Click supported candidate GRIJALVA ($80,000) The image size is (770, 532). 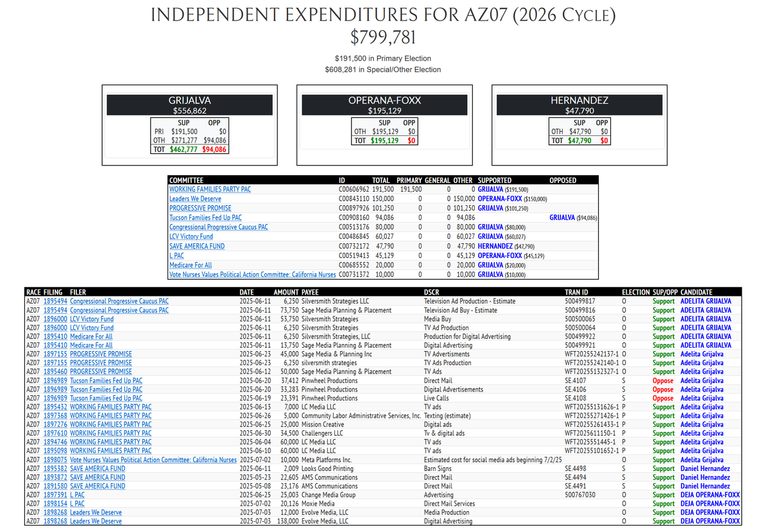(502, 227)
